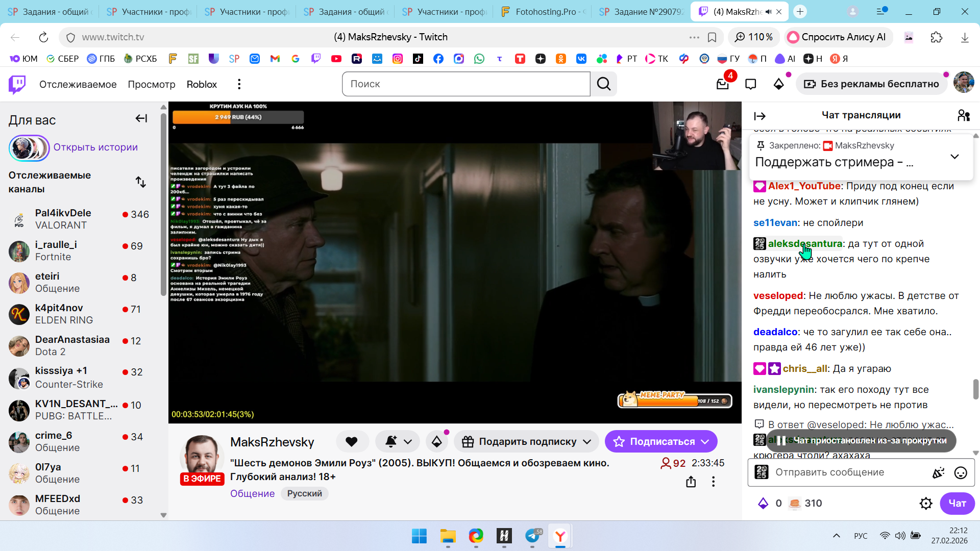Open Отслеживаемое navigation tab
980x551 pixels.
(x=78, y=84)
